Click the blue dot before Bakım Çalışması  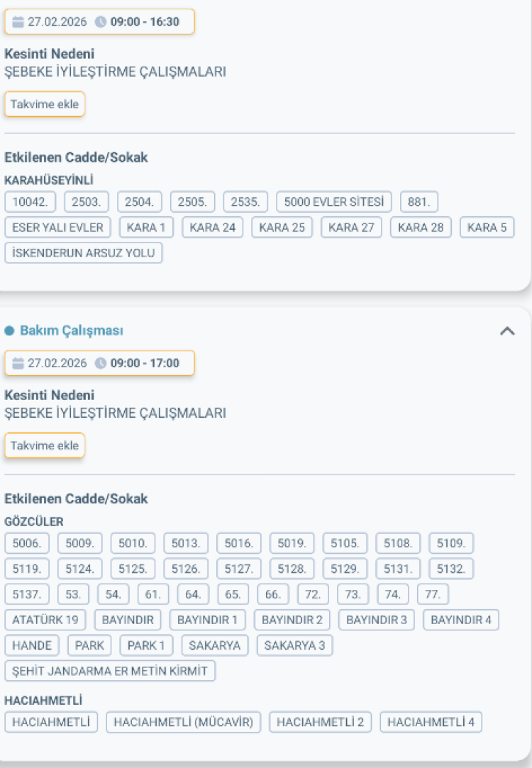pyautogui.click(x=9, y=331)
